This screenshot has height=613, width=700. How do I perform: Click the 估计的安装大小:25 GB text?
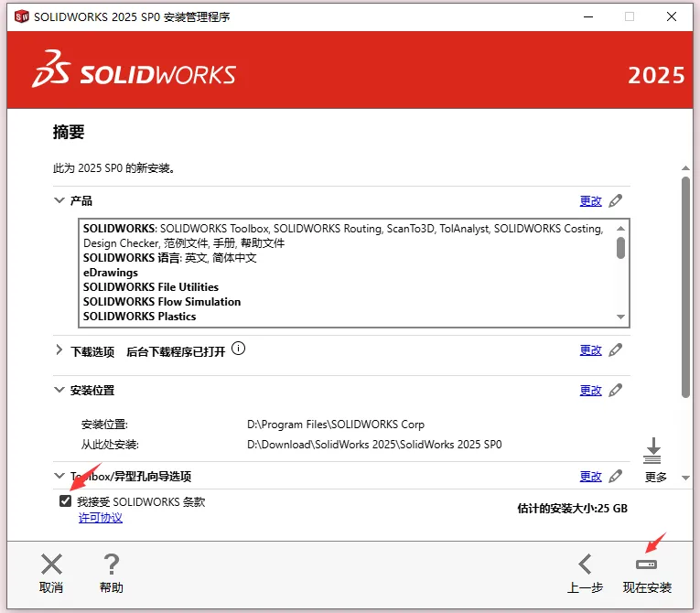tap(572, 509)
